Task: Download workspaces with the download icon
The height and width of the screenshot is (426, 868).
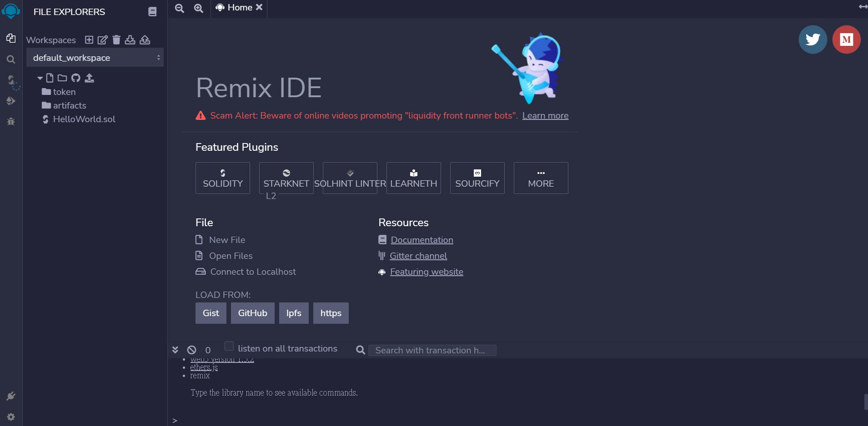Action: [x=130, y=40]
